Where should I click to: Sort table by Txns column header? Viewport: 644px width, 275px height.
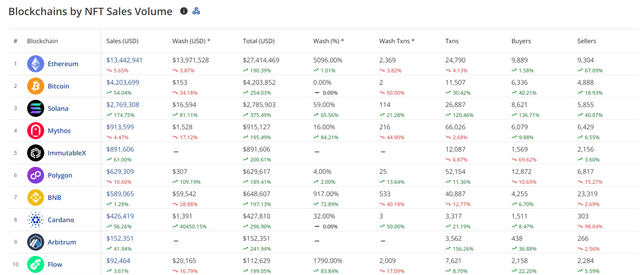(452, 41)
